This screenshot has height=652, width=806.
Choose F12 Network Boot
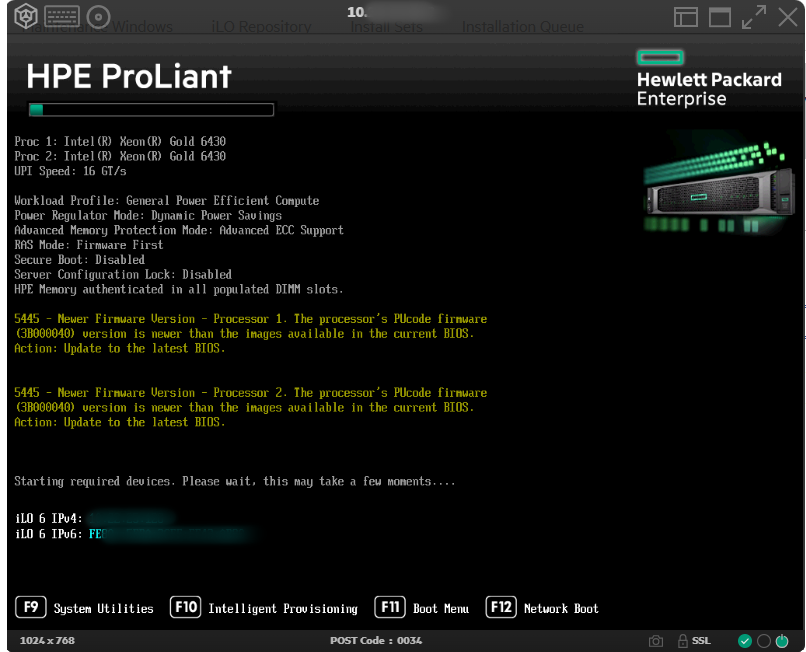point(542,607)
